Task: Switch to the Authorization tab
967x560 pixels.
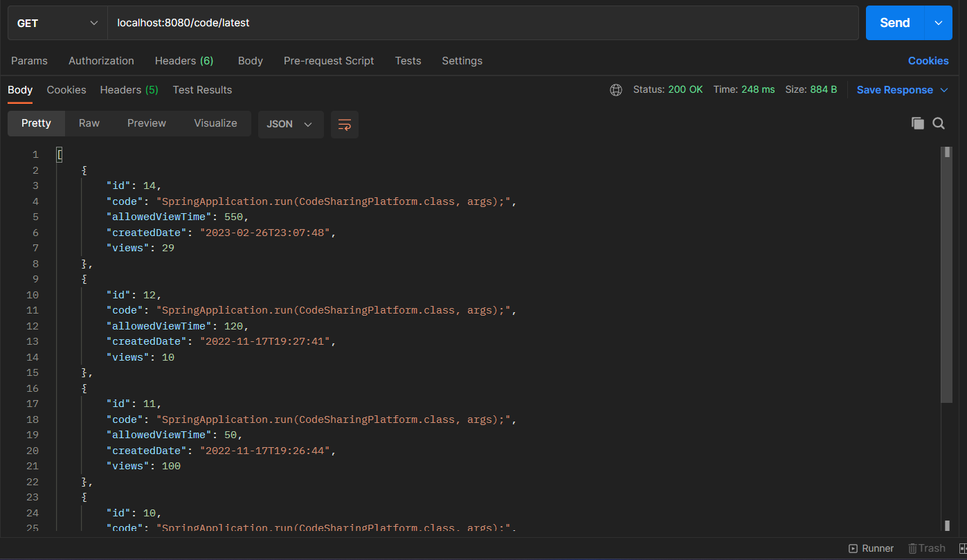Action: pyautogui.click(x=101, y=61)
